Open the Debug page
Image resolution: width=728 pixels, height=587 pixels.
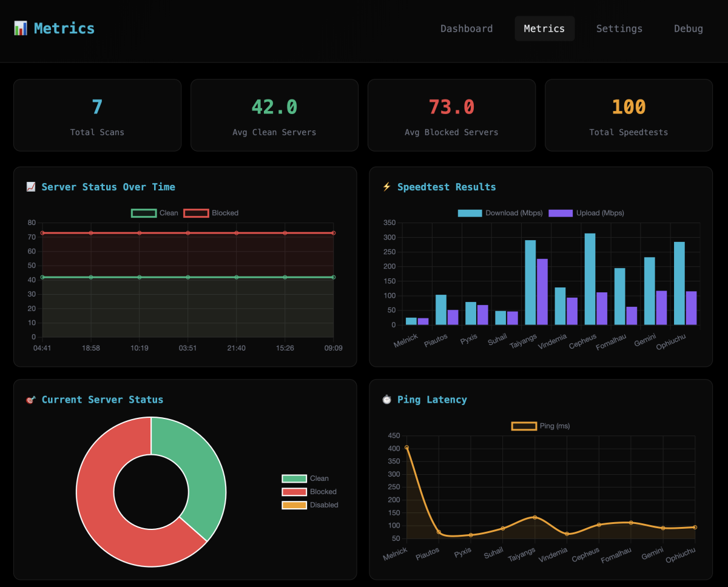pyautogui.click(x=688, y=29)
